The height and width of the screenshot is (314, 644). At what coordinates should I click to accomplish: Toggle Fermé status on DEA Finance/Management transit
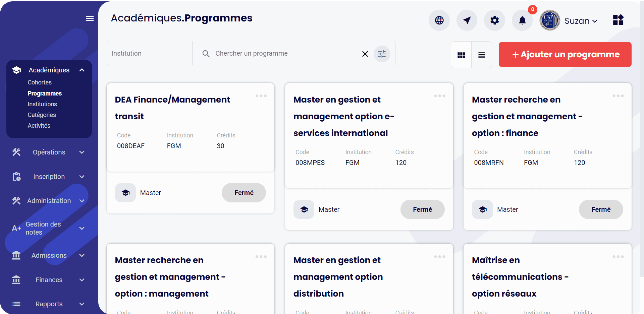(x=244, y=193)
